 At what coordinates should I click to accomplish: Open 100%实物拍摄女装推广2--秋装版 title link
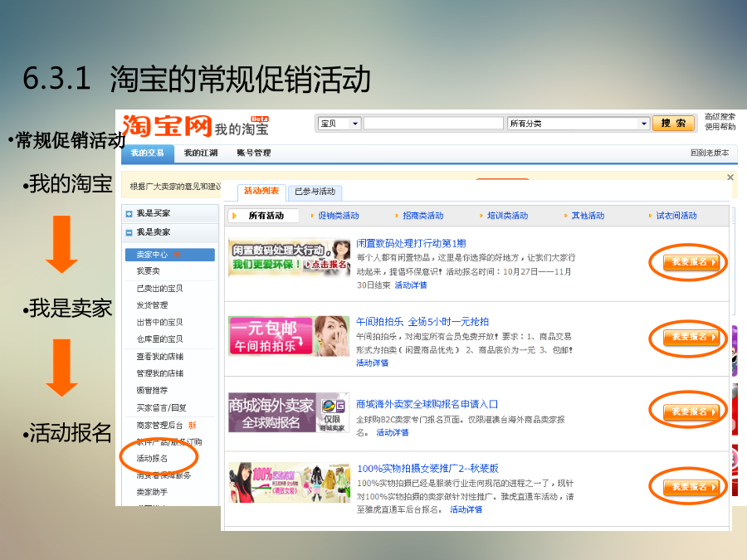427,469
